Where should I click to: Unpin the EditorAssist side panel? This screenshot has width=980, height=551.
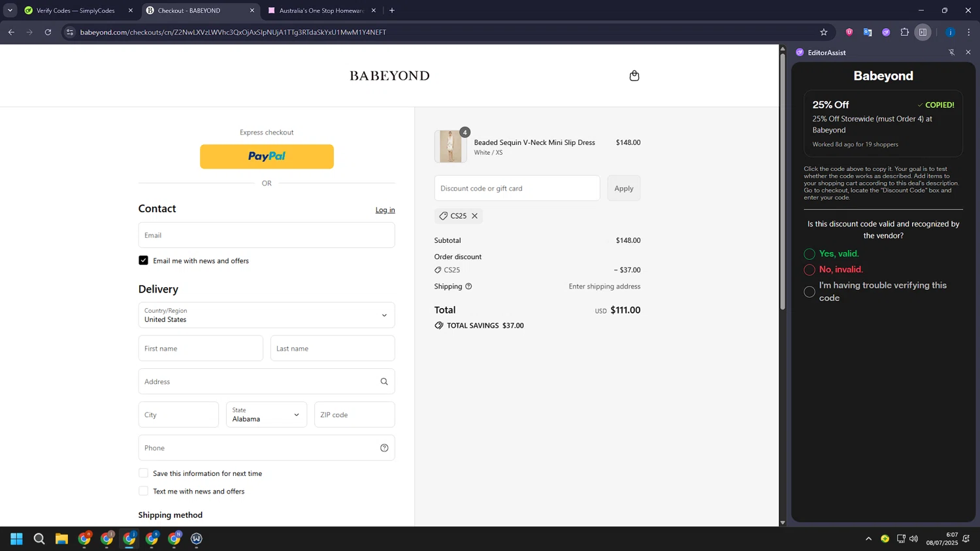coord(951,52)
